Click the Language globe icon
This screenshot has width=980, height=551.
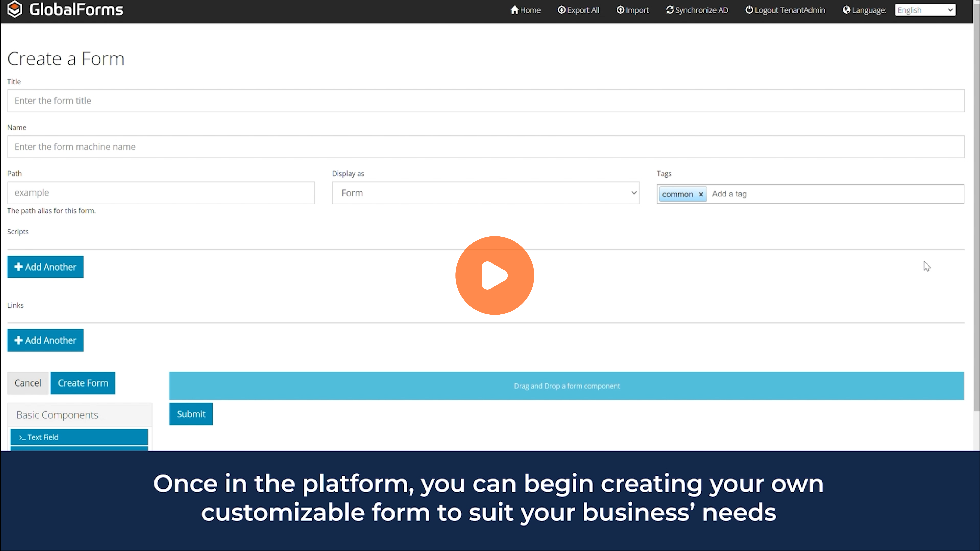pyautogui.click(x=846, y=10)
